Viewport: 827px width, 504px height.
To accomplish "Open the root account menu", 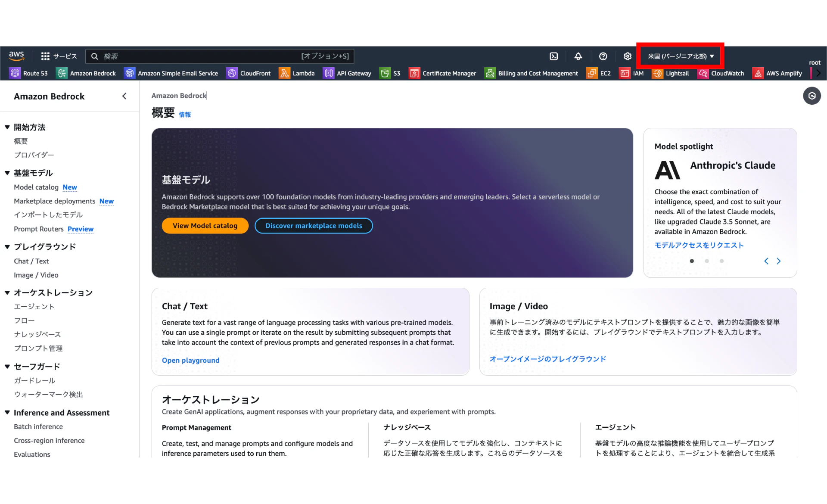I will [815, 62].
